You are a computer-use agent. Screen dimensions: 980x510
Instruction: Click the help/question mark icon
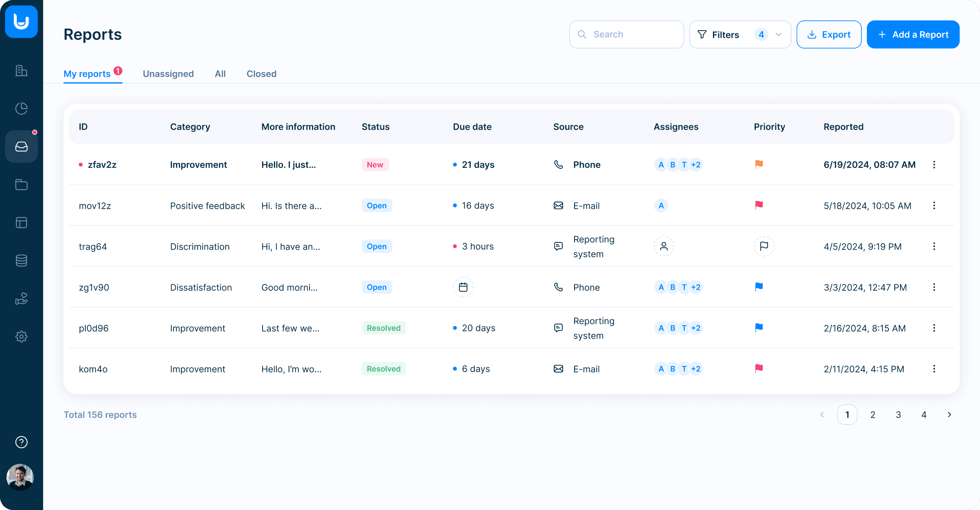(x=21, y=442)
